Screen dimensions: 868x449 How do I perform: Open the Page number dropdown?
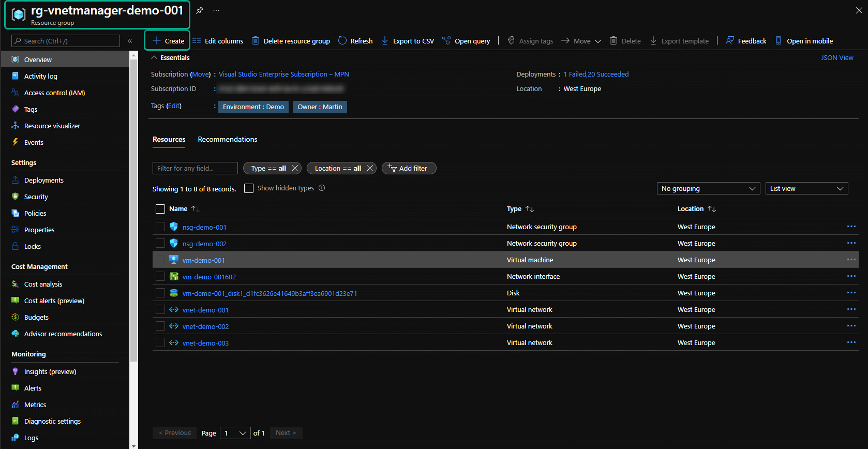(235, 433)
